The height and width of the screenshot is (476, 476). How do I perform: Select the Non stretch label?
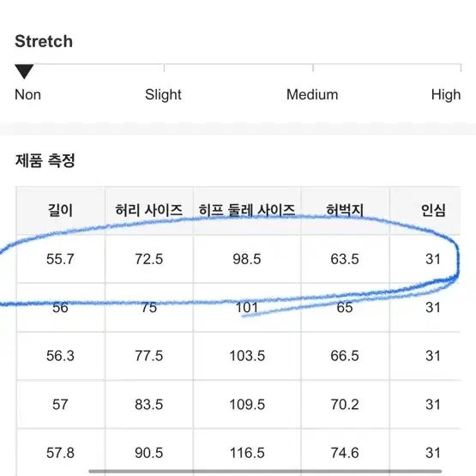pos(27,94)
